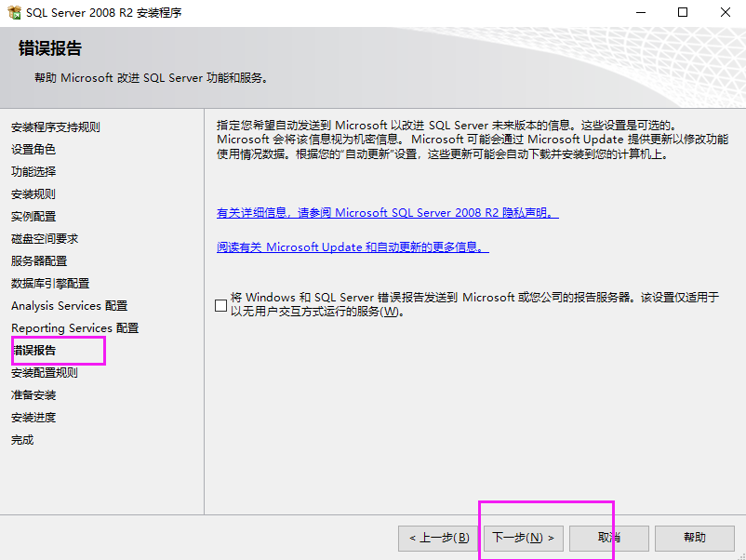Click the 帮助 button for setup help
The height and width of the screenshot is (560, 746).
point(695,538)
